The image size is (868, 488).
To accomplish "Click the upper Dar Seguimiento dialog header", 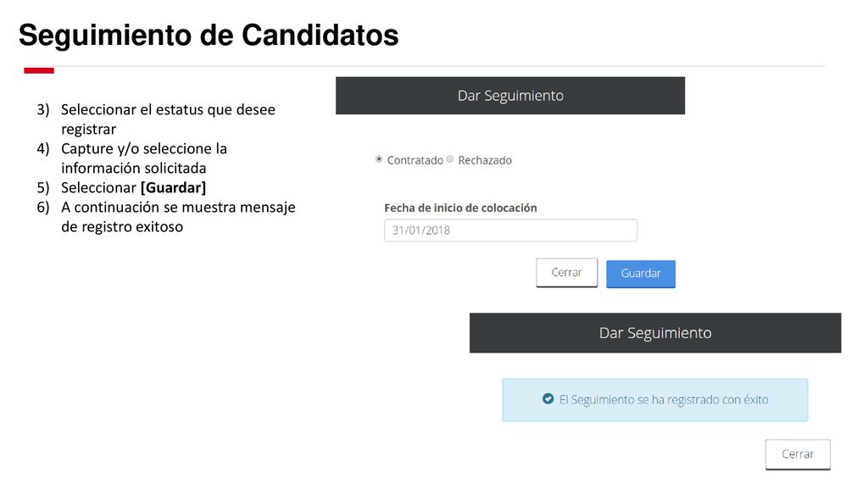I will click(x=509, y=96).
